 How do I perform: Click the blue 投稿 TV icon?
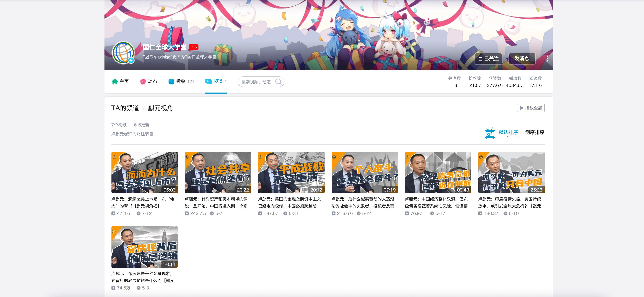(x=171, y=82)
